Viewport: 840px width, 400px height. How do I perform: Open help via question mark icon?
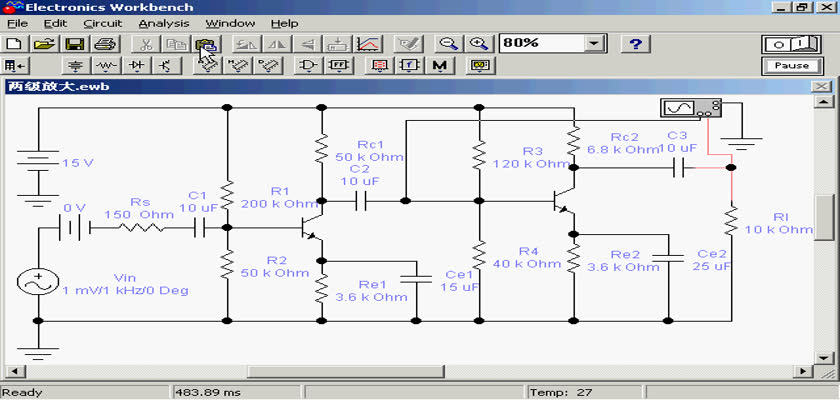(x=635, y=43)
